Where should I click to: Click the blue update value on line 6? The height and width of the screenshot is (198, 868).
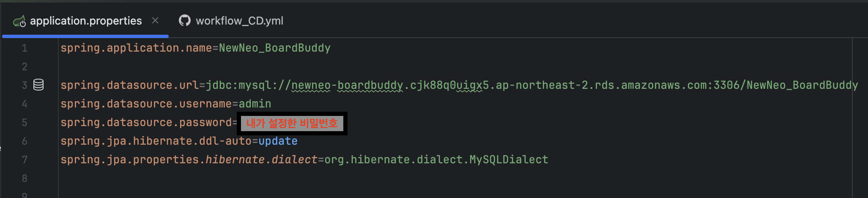(278, 141)
